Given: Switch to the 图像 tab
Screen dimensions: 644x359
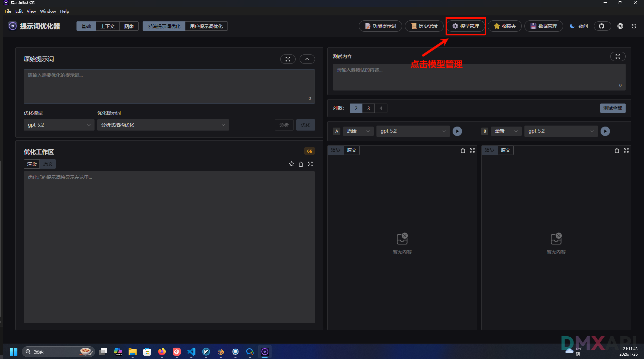Looking at the screenshot, I should point(129,26).
